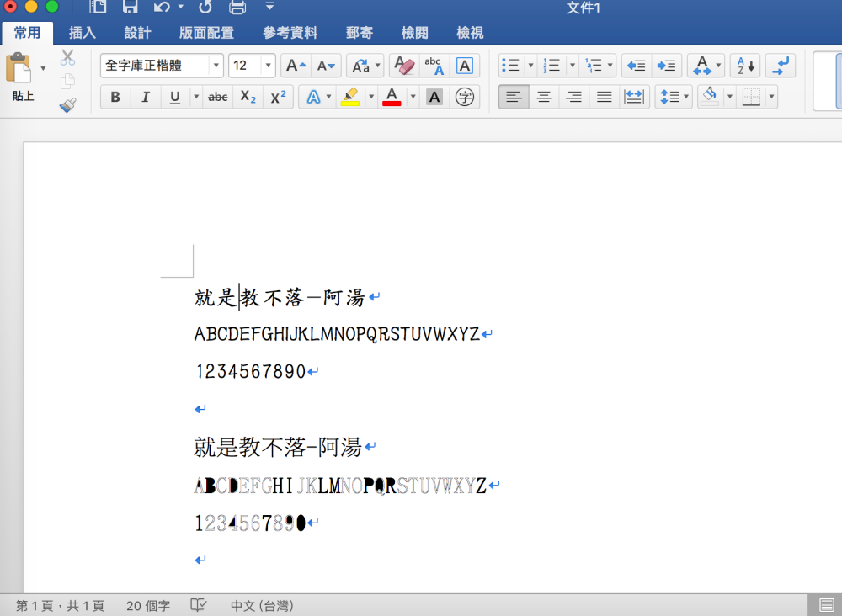
Task: Print the document using printer icon
Action: [237, 7]
